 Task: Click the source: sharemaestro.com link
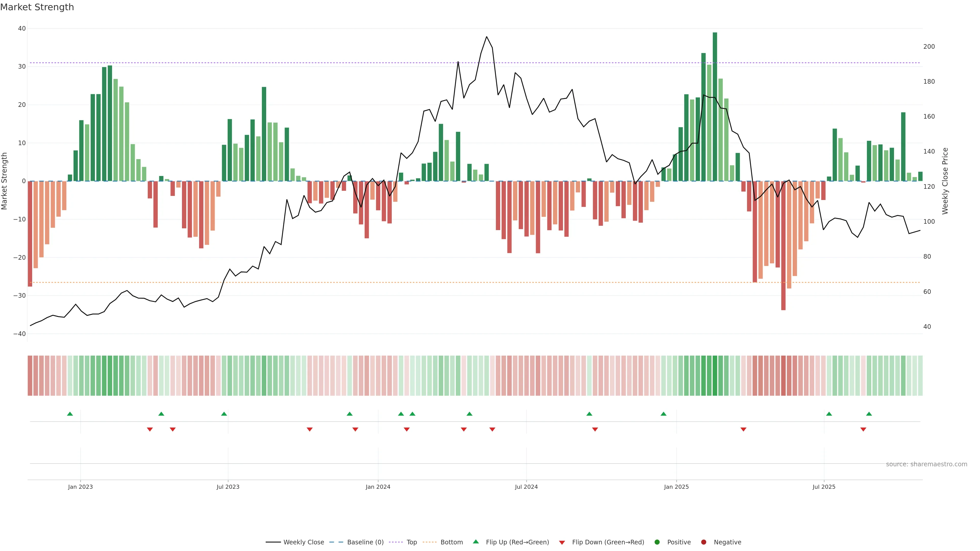[x=926, y=464]
